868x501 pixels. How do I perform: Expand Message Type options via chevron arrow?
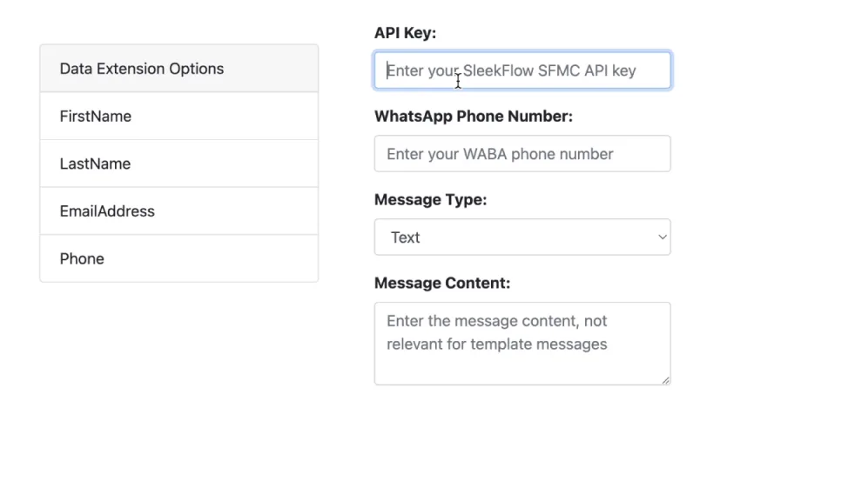pyautogui.click(x=662, y=237)
